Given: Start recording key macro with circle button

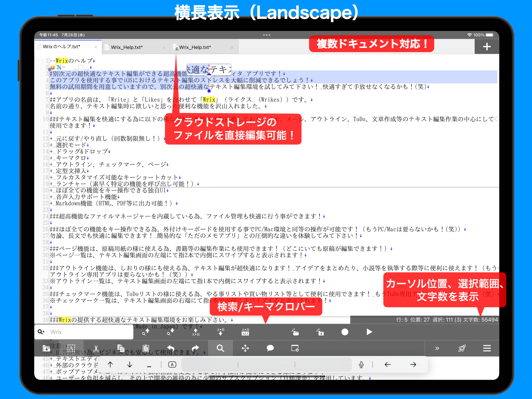Looking at the screenshot, I should (345, 332).
